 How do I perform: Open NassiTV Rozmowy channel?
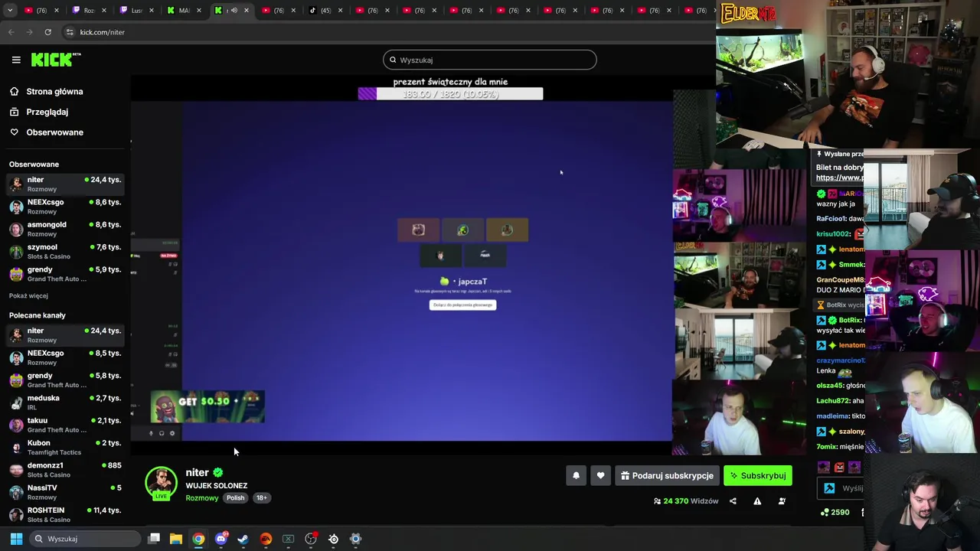pyautogui.click(x=65, y=492)
